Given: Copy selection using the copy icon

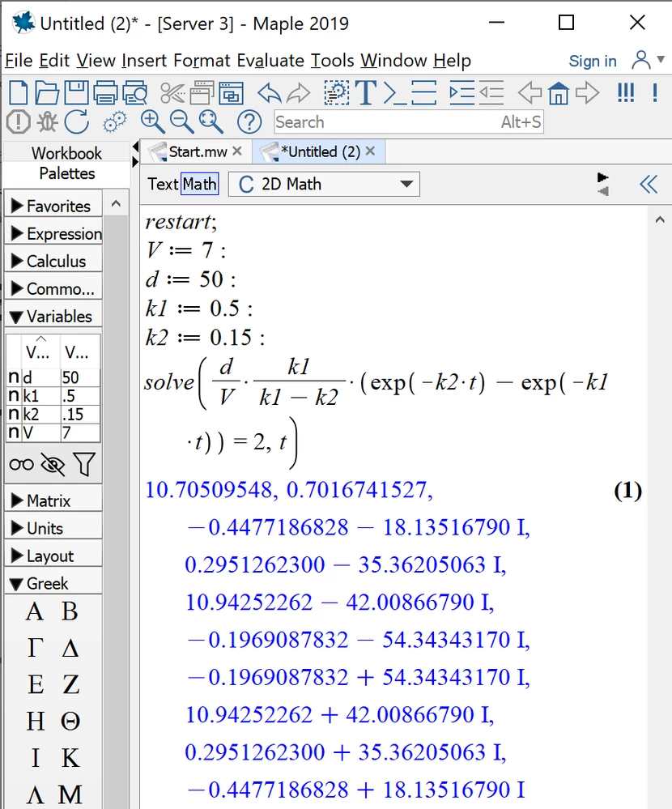Looking at the screenshot, I should pyautogui.click(x=202, y=93).
